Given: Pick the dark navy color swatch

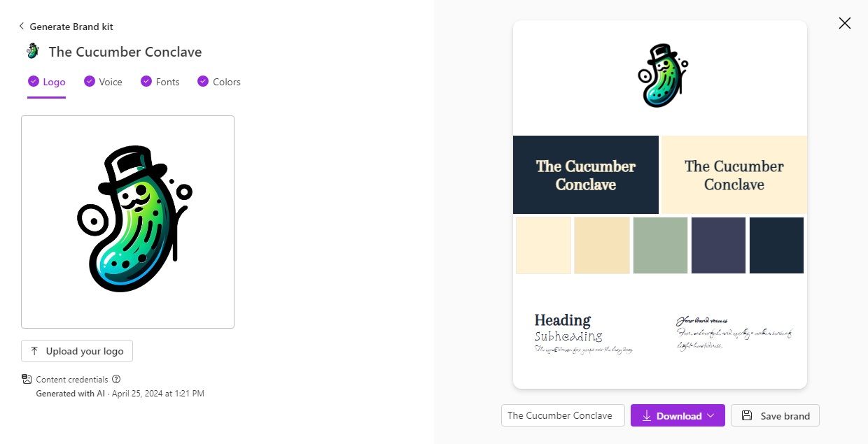Looking at the screenshot, I should point(776,245).
